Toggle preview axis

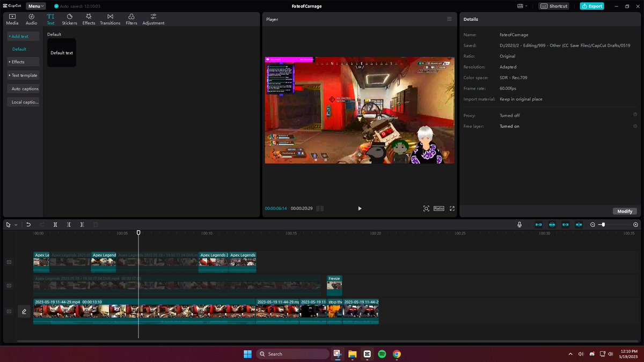(x=579, y=225)
